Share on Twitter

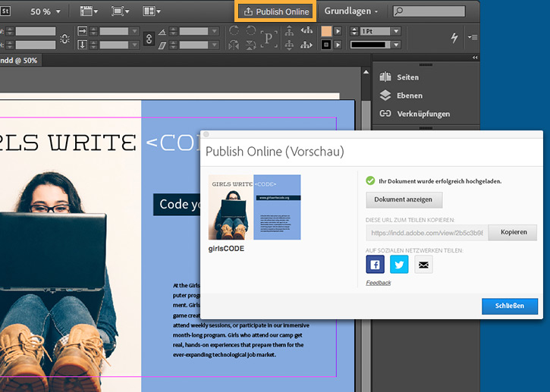pos(399,264)
